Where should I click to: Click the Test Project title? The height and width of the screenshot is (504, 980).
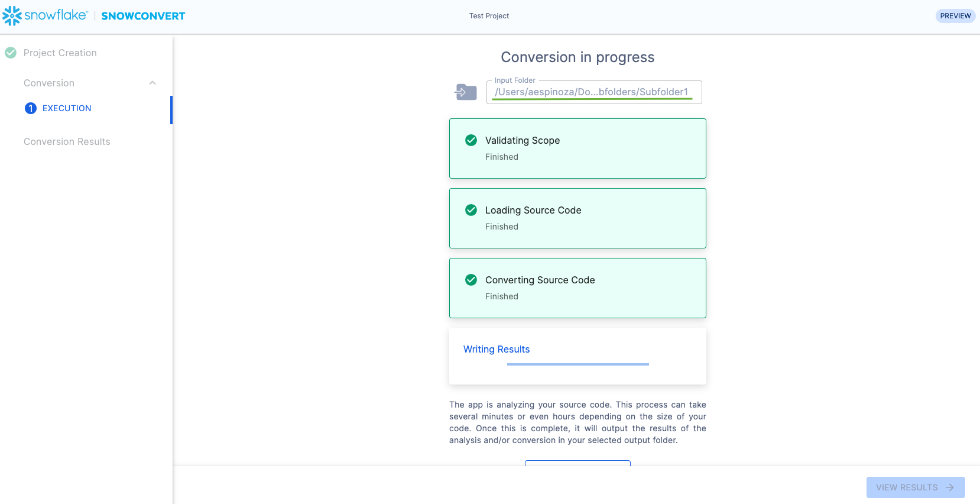[489, 16]
